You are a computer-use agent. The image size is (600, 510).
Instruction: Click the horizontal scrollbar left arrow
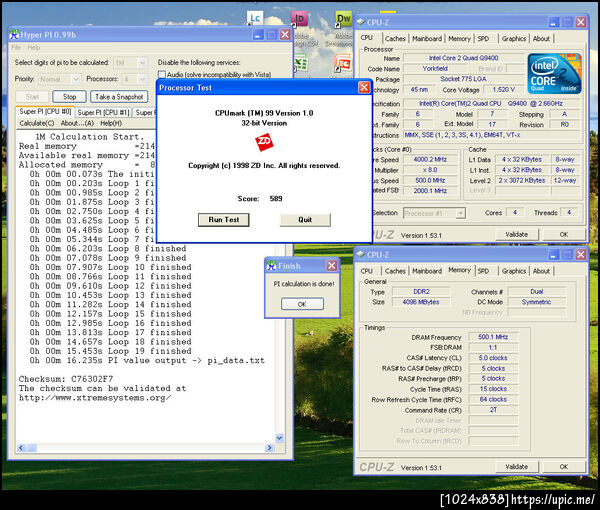click(x=21, y=448)
